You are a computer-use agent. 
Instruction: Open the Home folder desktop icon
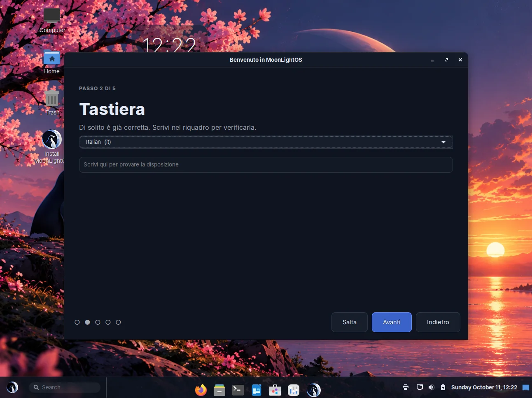[52, 62]
